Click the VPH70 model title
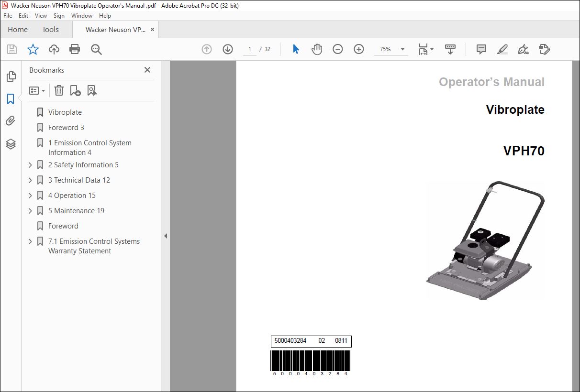Image resolution: width=580 pixels, height=392 pixels. [x=524, y=151]
